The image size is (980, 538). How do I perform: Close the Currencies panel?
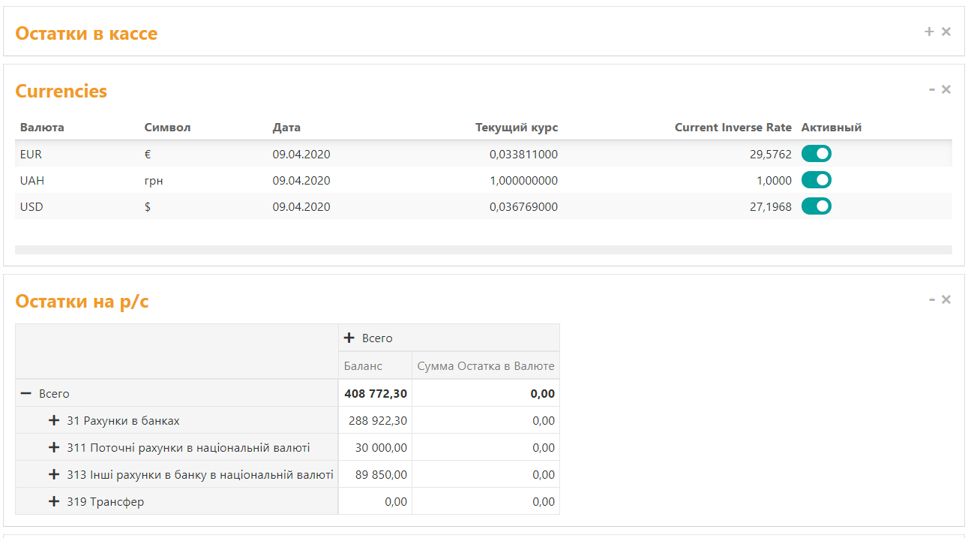[x=946, y=89]
